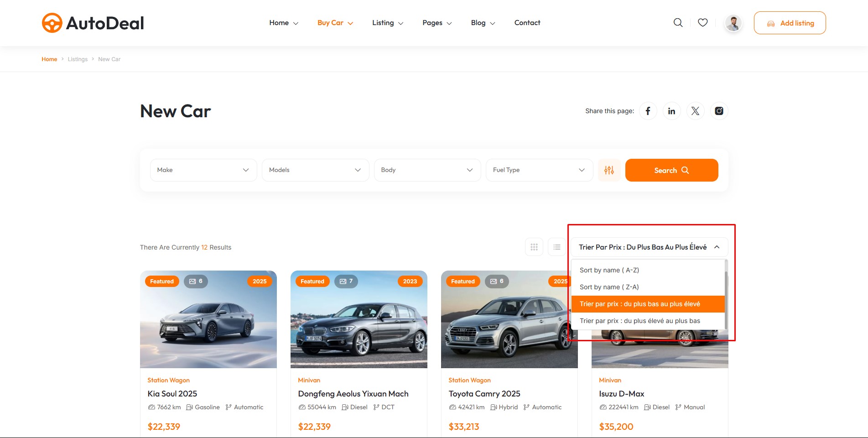Viewport: 868px width, 438px height.
Task: Expand the Make dropdown
Action: point(203,170)
